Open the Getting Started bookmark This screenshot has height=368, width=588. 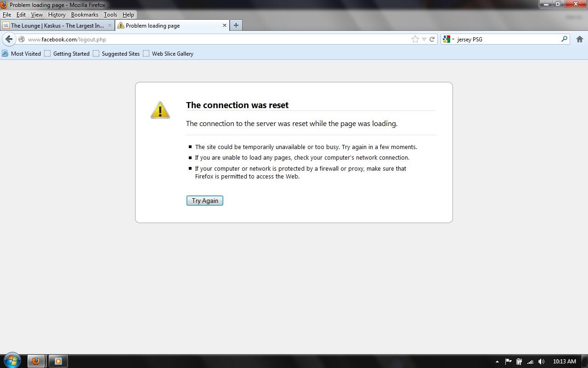point(67,53)
